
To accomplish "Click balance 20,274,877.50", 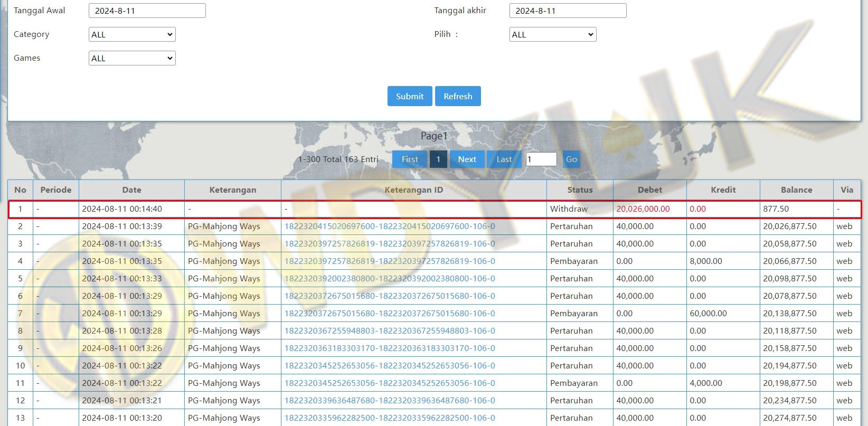I will (x=789, y=418).
